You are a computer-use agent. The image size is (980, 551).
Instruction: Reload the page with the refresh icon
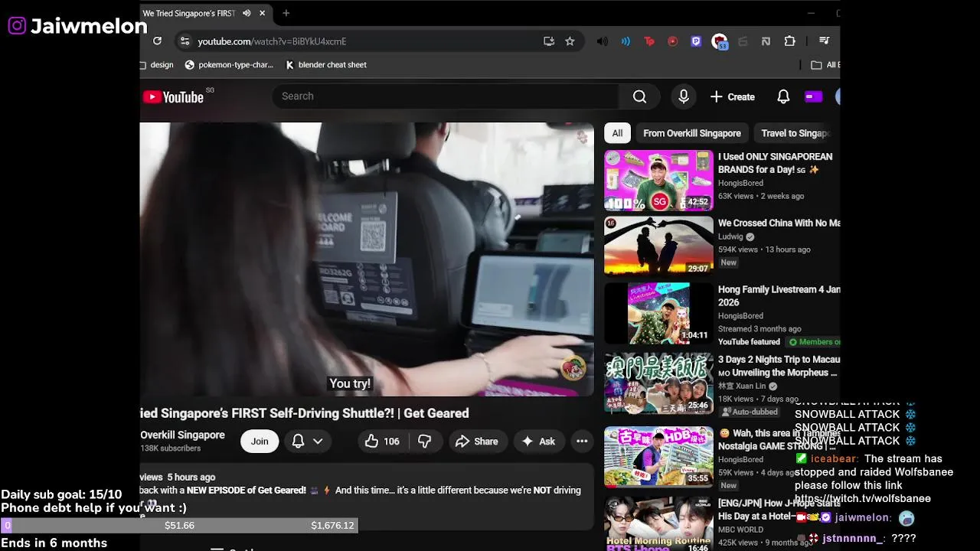pos(157,41)
